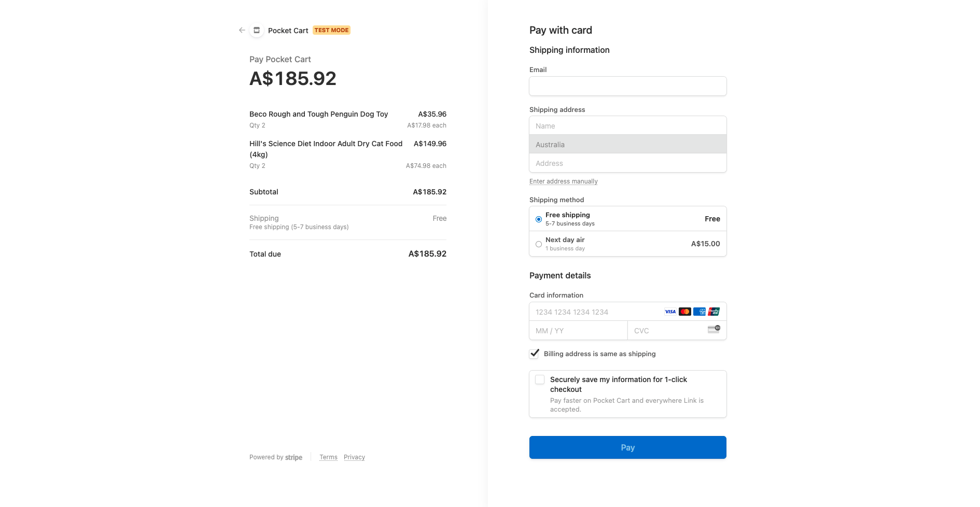Click the Visa card brand icon
Image resolution: width=980 pixels, height=507 pixels.
coord(670,312)
